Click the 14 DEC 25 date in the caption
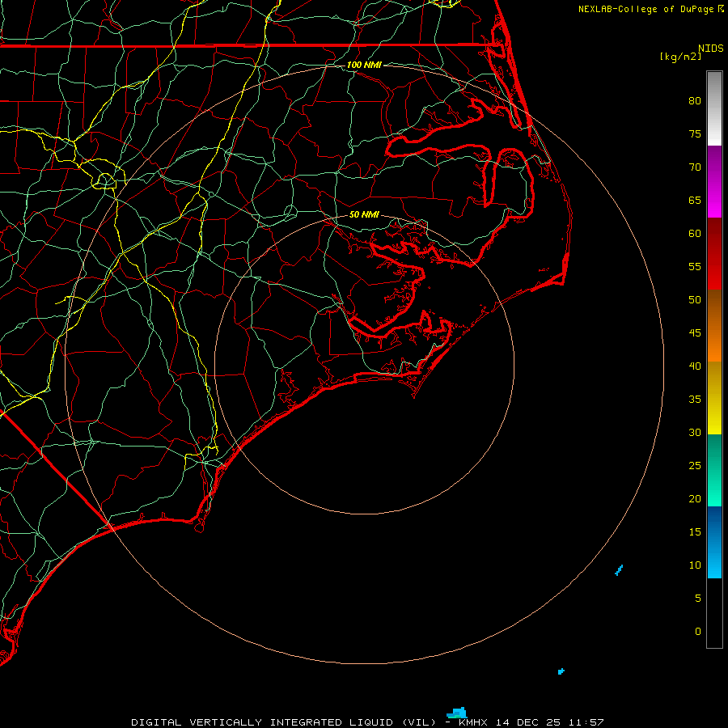This screenshot has width=728, height=728. [x=528, y=722]
